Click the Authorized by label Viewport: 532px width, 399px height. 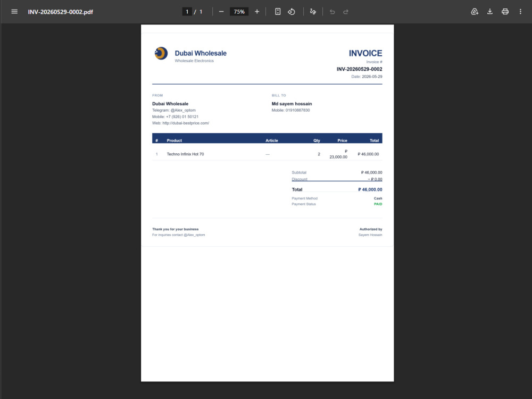click(371, 229)
